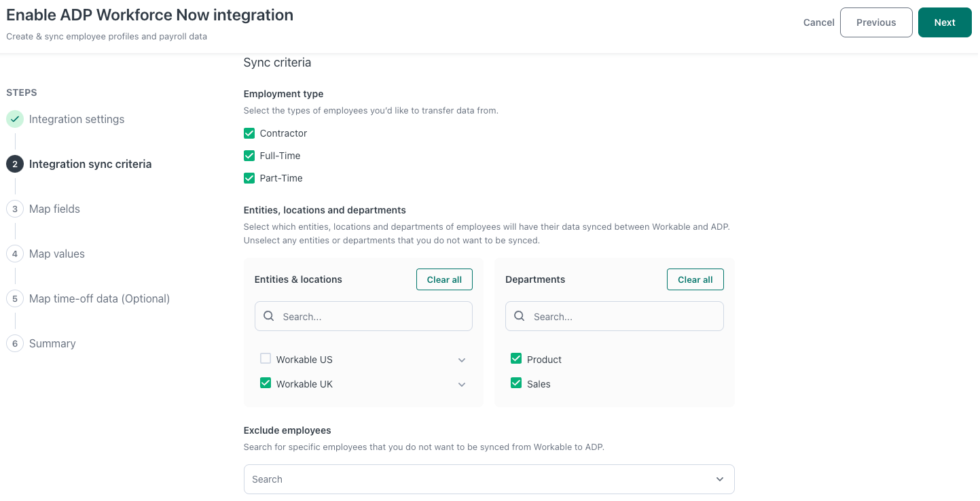Click the step 6 number circle
Screen dimensions: 980x501
coord(15,343)
